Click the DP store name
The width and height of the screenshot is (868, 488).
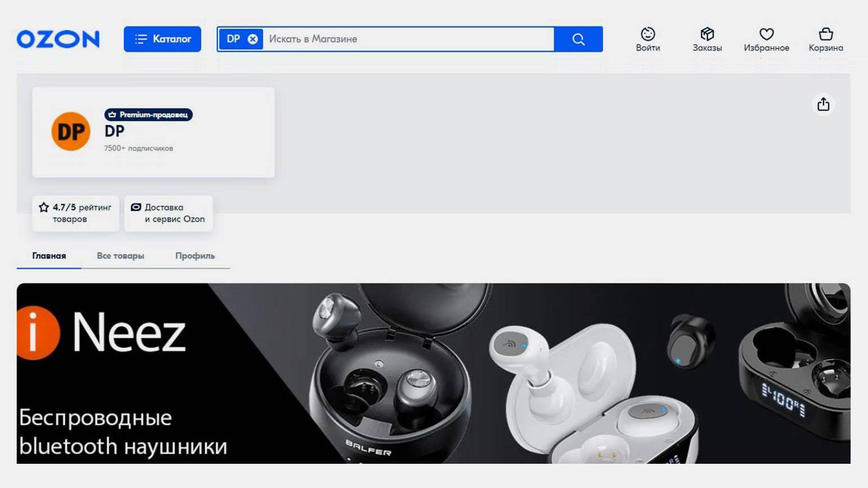(x=114, y=131)
